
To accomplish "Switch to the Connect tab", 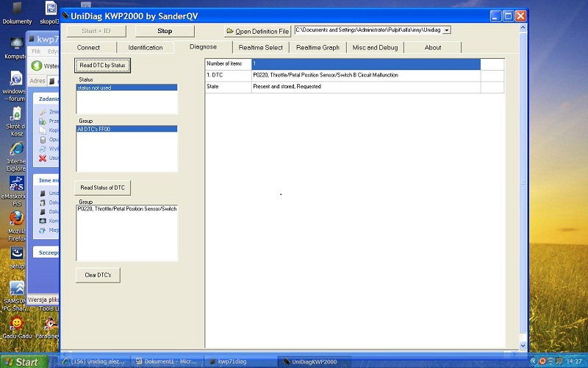I will coord(88,48).
